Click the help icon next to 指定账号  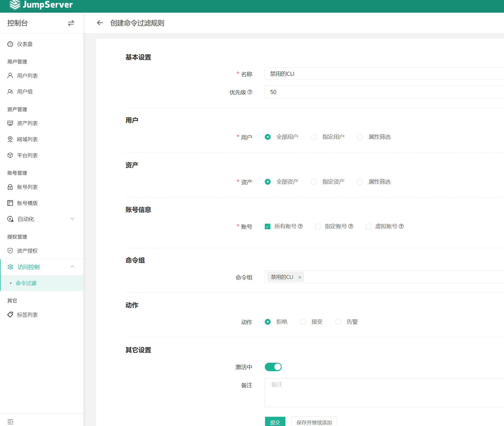pos(351,226)
